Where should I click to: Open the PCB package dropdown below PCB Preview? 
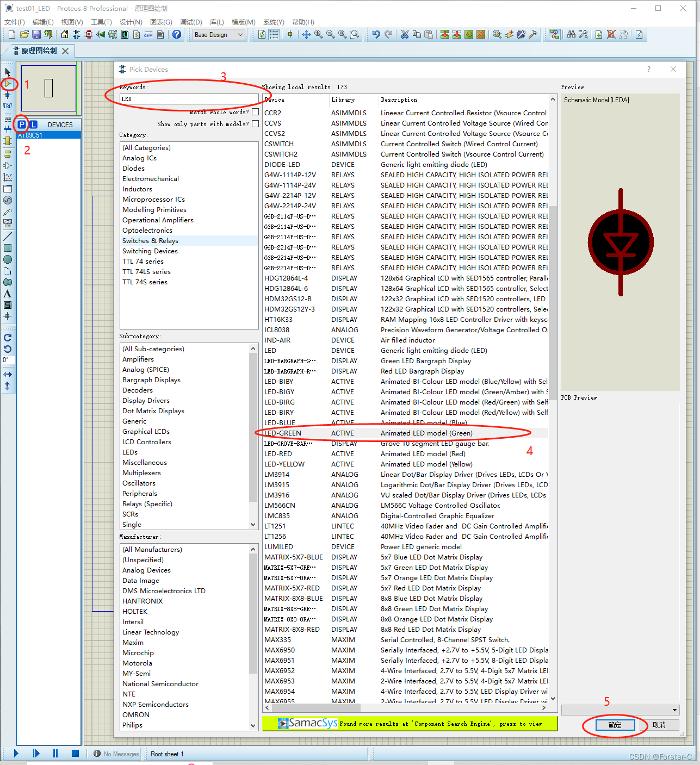(620, 710)
